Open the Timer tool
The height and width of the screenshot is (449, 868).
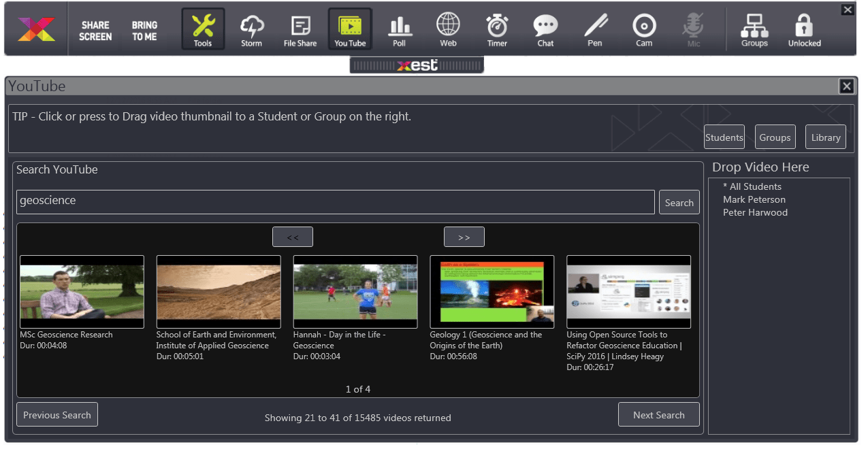(x=497, y=31)
